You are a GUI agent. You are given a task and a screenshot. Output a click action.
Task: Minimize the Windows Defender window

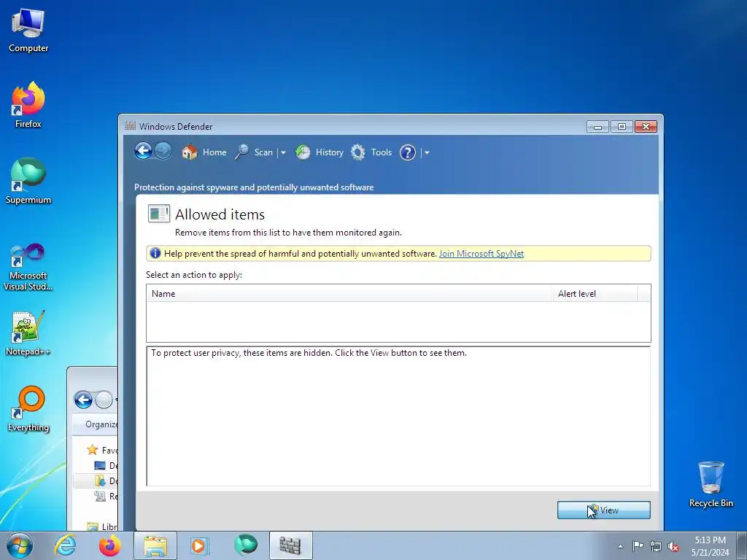pyautogui.click(x=597, y=127)
